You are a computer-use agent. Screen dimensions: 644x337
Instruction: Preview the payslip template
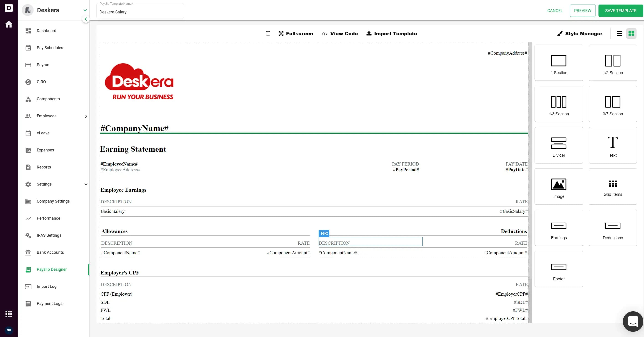pyautogui.click(x=583, y=10)
